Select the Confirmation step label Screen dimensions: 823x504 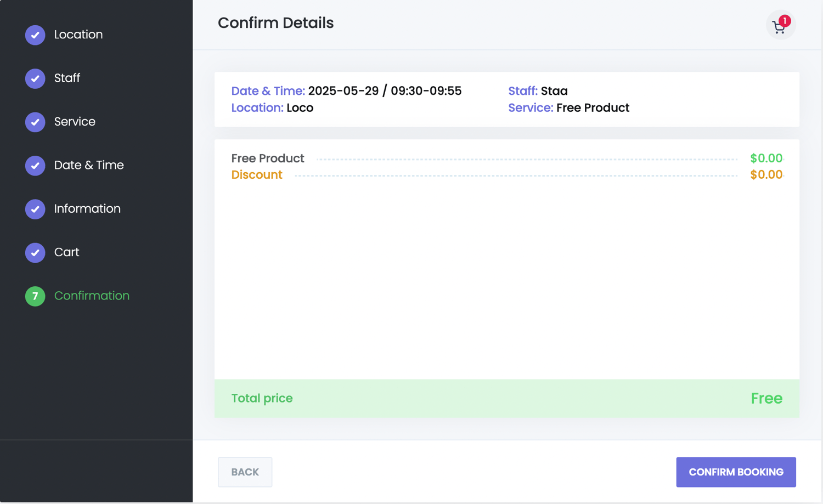[x=92, y=296]
